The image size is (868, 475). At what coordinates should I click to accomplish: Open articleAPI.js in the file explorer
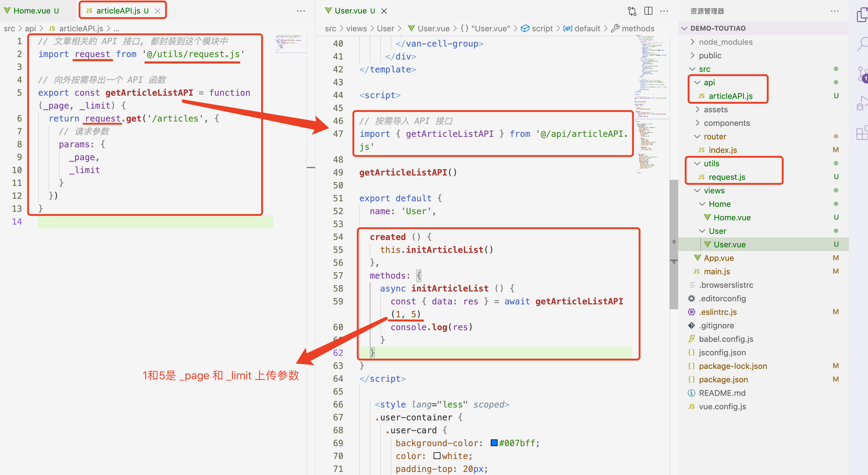click(764, 96)
